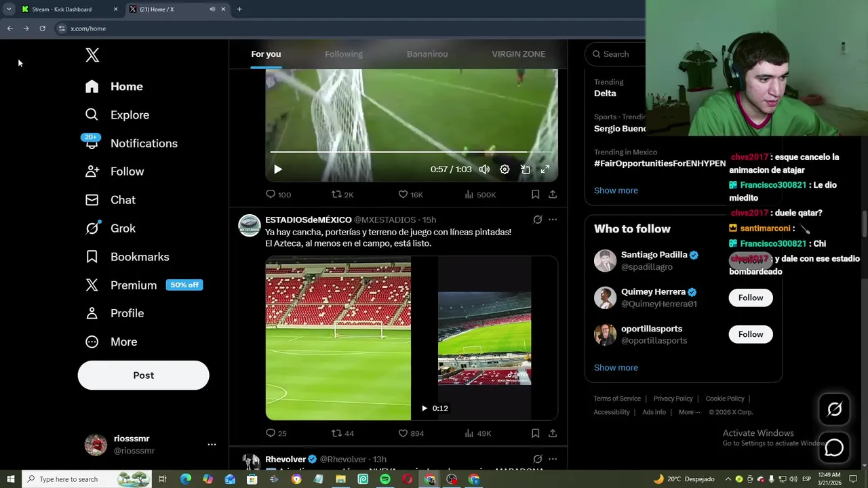
Task: Like the post with 894 likes
Action: 411,433
